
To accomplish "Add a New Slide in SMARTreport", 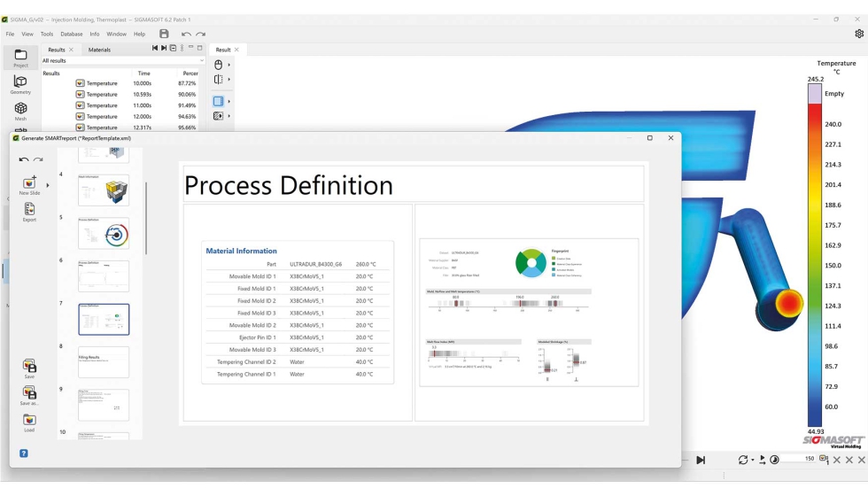I will click(29, 185).
